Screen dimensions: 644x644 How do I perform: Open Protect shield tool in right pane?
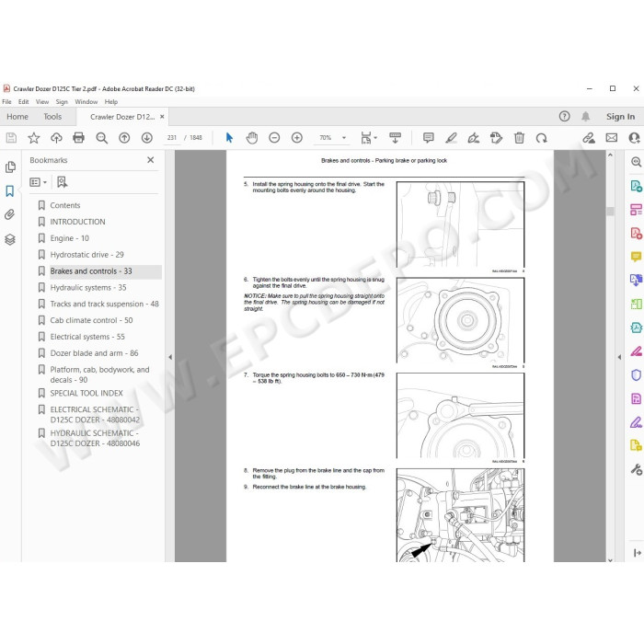tap(636, 375)
